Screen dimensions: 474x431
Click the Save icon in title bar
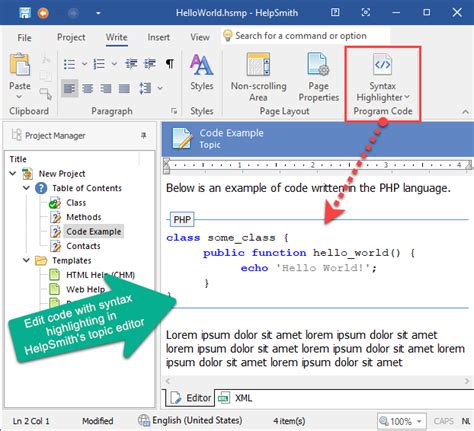coord(25,13)
